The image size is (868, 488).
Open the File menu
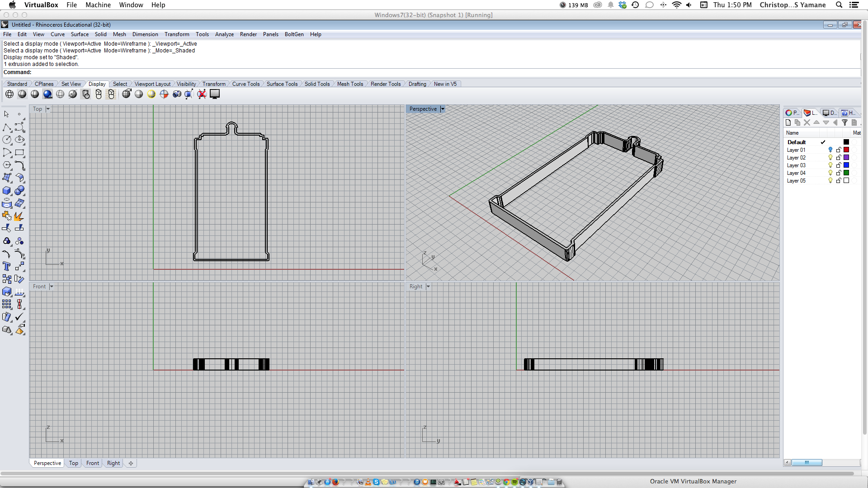coord(7,34)
